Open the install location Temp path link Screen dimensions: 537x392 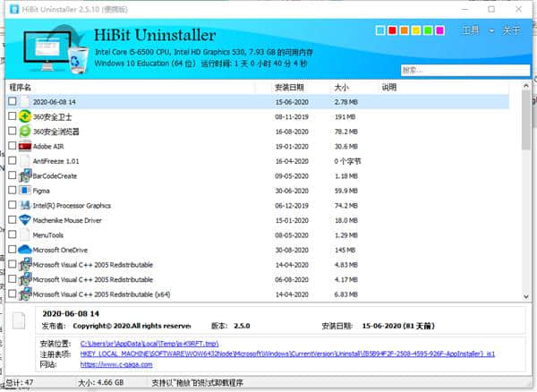149,344
